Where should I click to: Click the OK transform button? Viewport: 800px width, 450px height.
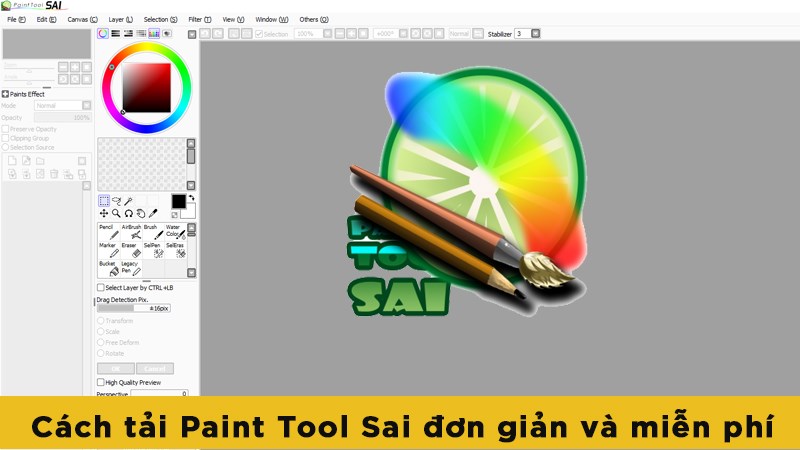[x=116, y=368]
